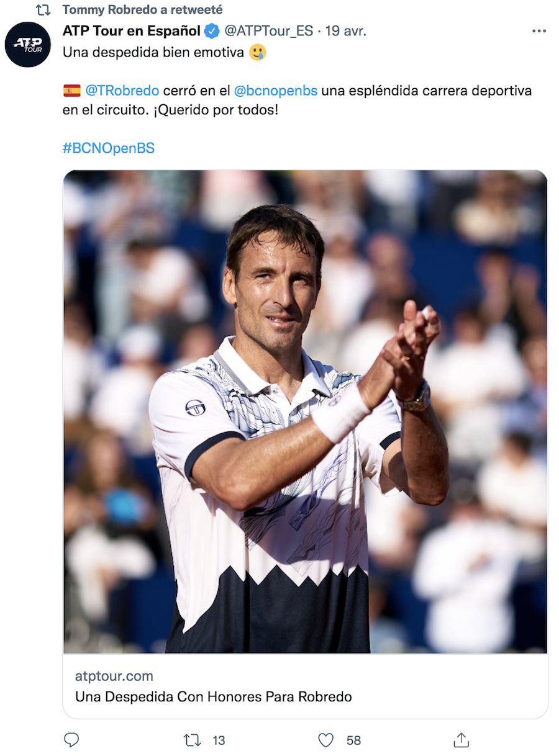The height and width of the screenshot is (756, 559).
Task: Open Tommy Robredo a retweeté label
Action: point(142,10)
